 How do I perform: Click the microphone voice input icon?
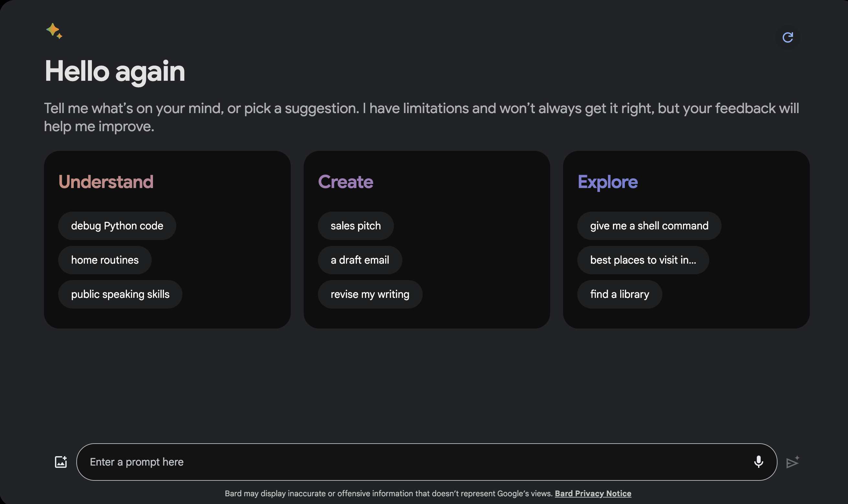coord(758,462)
